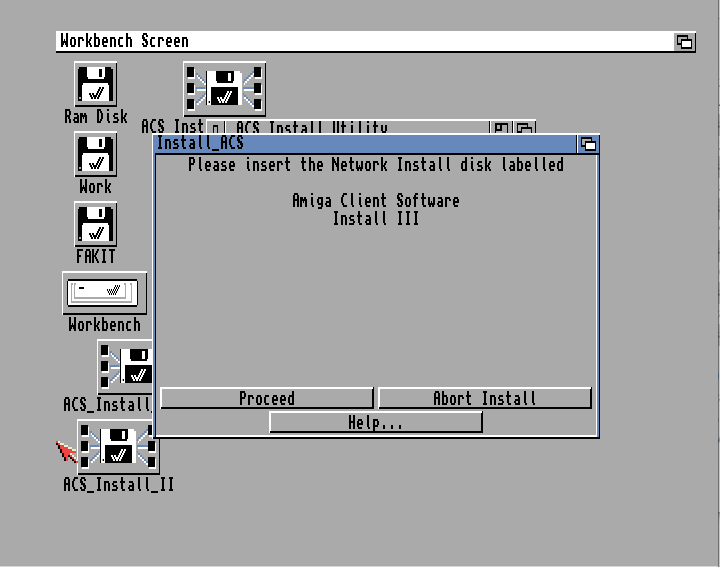Select the FAKIT disk icon
Screen dimensions: 720x567
click(96, 224)
